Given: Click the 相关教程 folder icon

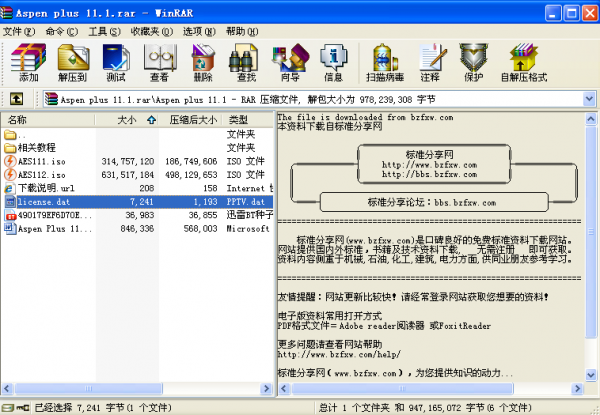Looking at the screenshot, I should point(10,148).
